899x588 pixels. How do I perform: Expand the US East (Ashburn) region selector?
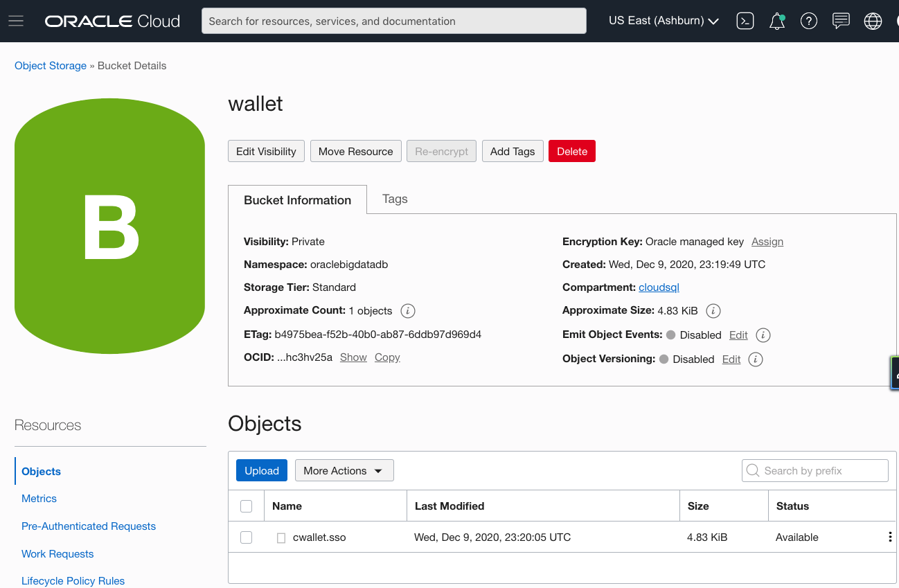(x=663, y=20)
